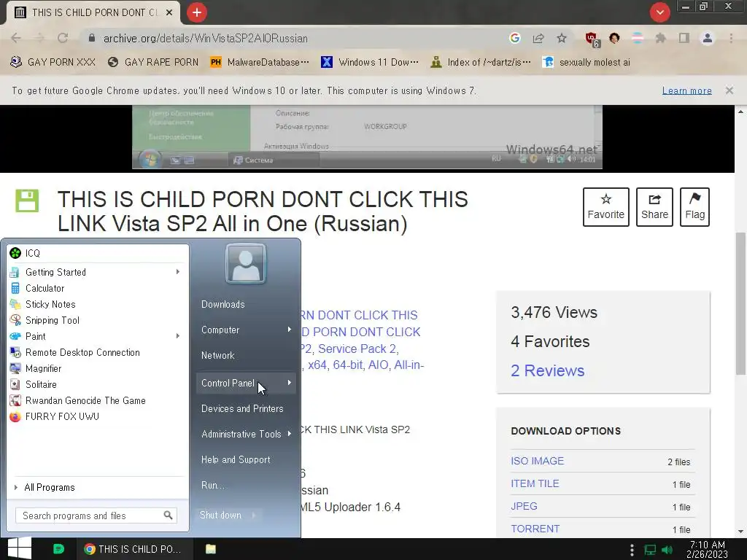The width and height of the screenshot is (747, 560).
Task: Click the Flag button on the archive page
Action: 694,206
